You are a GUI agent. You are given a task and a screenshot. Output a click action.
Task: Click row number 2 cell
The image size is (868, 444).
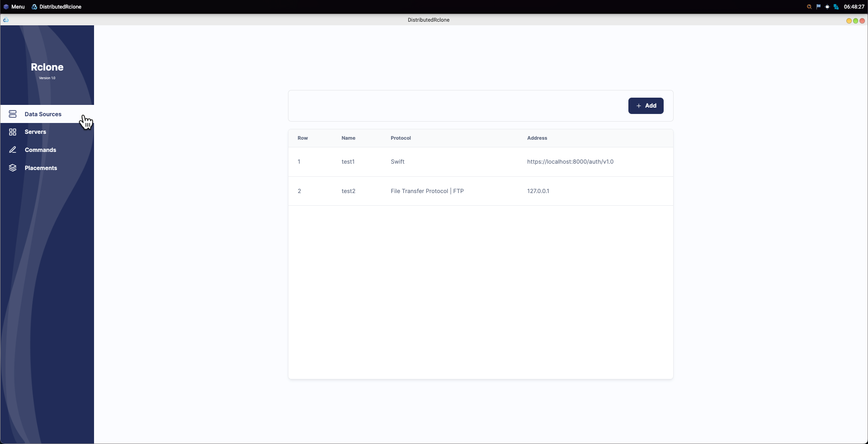[x=299, y=191]
